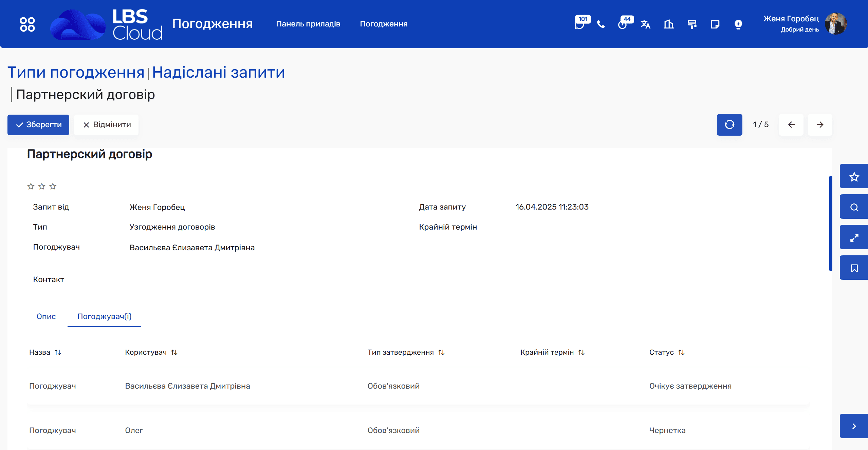Click the paint roller theme icon
The height and width of the screenshot is (450, 868).
(692, 24)
